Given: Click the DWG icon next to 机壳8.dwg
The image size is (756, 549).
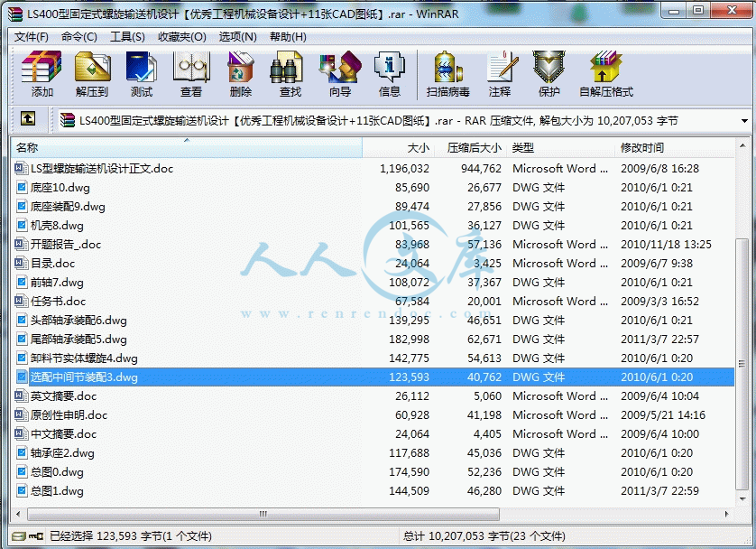Looking at the screenshot, I should (x=22, y=226).
